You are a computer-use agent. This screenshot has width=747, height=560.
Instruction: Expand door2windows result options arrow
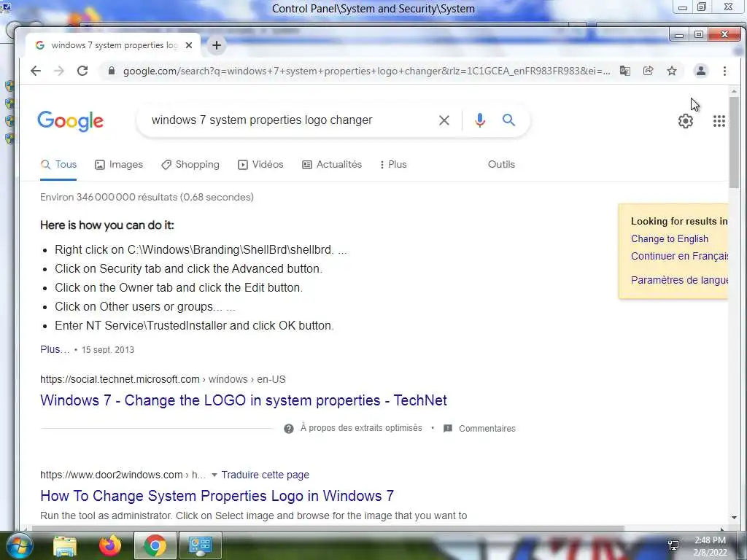(x=214, y=475)
